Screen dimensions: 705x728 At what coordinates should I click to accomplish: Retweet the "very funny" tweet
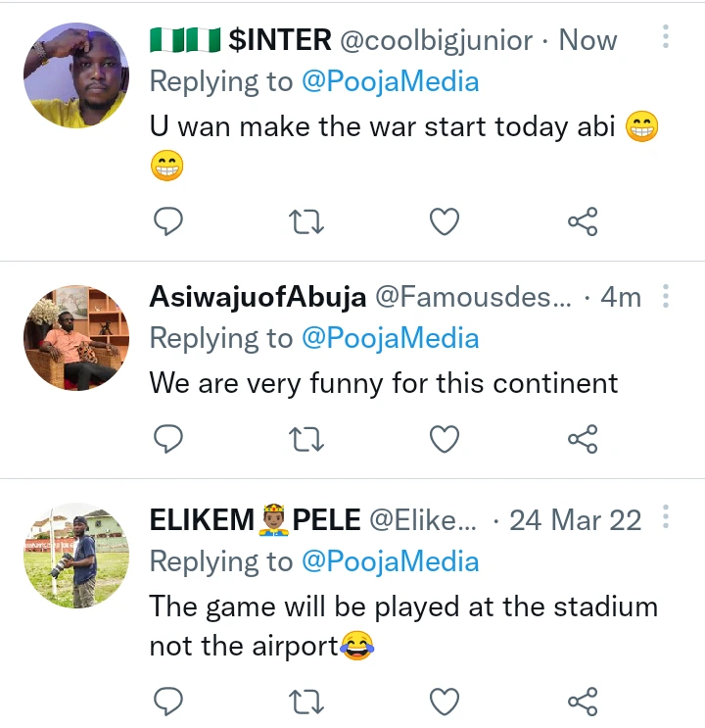[307, 440]
